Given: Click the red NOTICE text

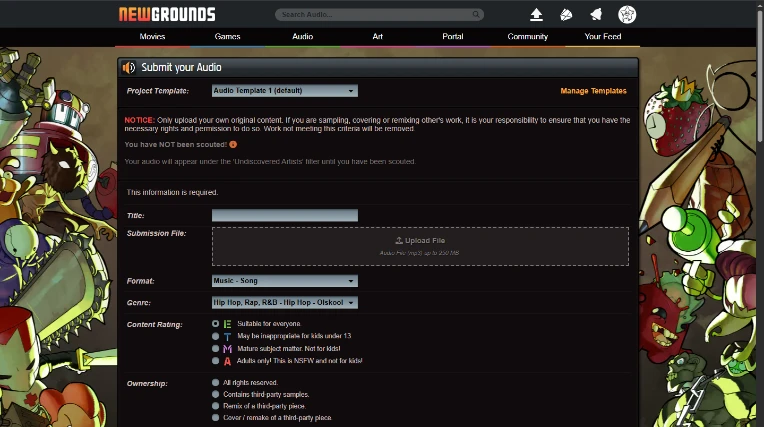Looking at the screenshot, I should 139,120.
